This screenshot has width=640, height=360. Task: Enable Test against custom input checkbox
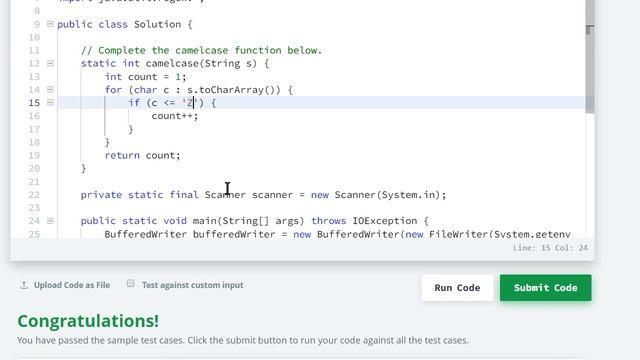coord(131,283)
